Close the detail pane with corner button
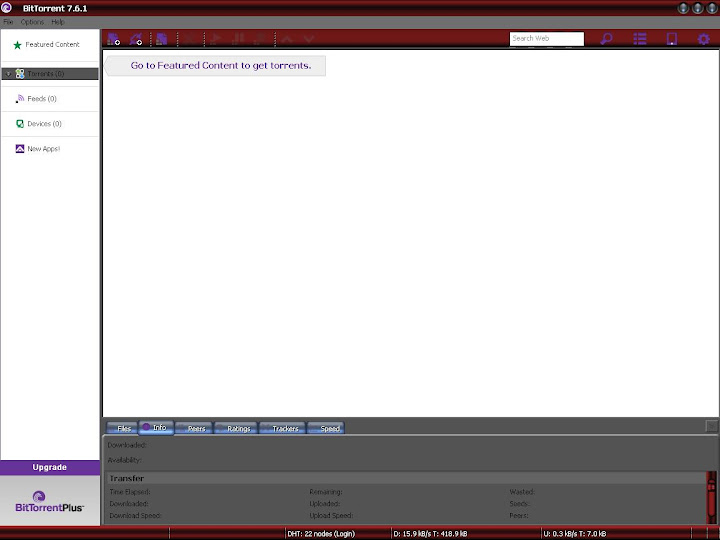 (711, 426)
